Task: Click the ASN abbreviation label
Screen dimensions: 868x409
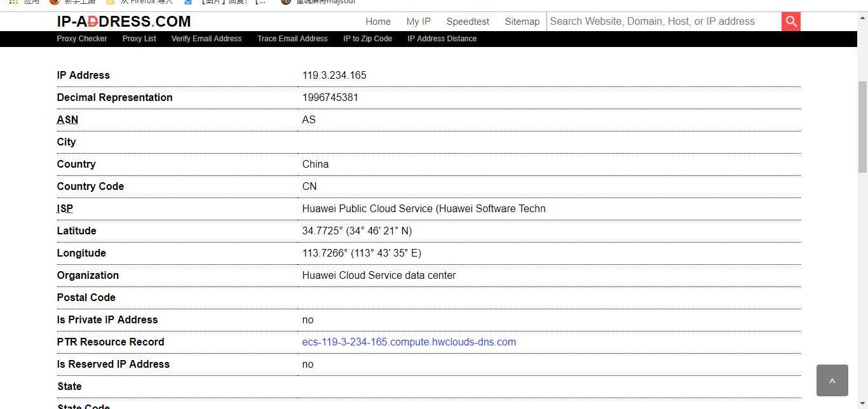Action: 67,119
